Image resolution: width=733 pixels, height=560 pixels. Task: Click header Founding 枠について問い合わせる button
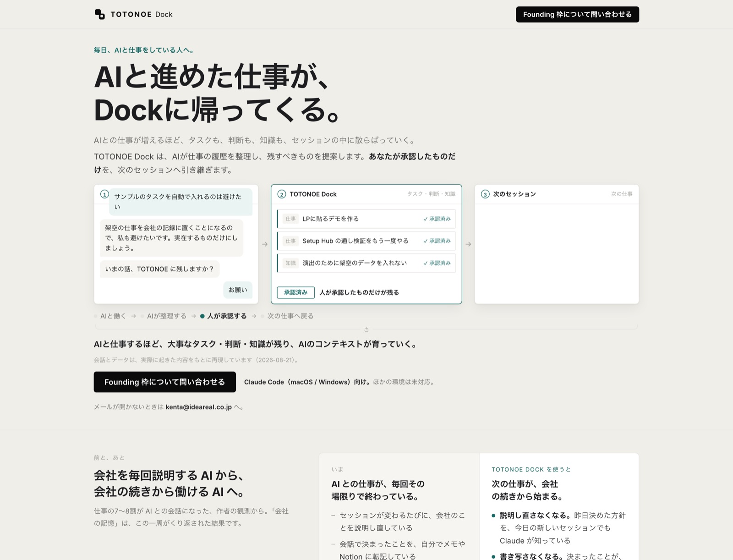[x=577, y=14]
